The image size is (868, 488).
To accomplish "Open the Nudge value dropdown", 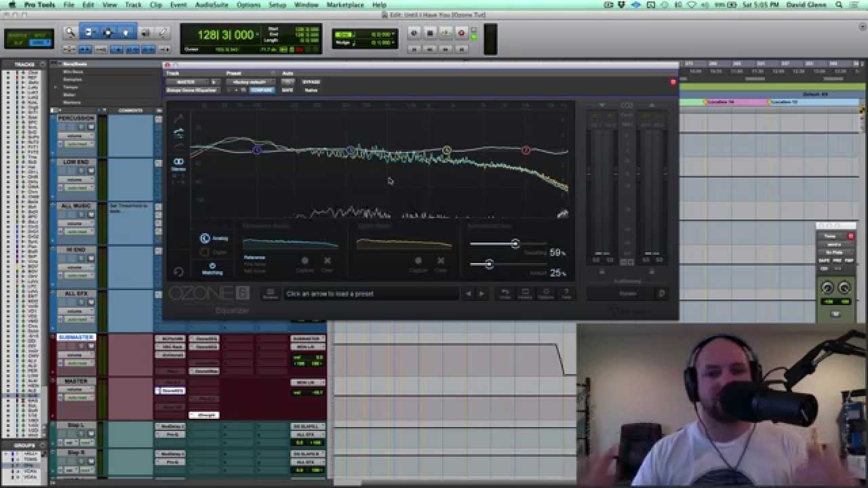I will pyautogui.click(x=394, y=43).
